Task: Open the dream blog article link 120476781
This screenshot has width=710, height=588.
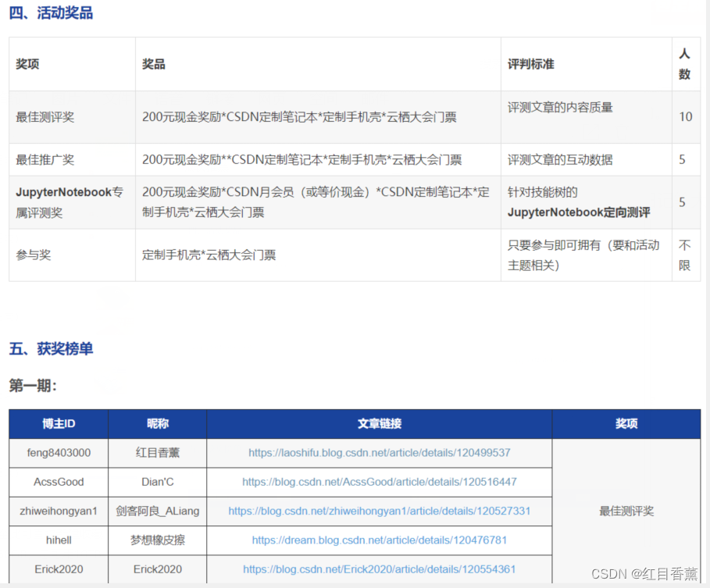Action: (x=380, y=540)
